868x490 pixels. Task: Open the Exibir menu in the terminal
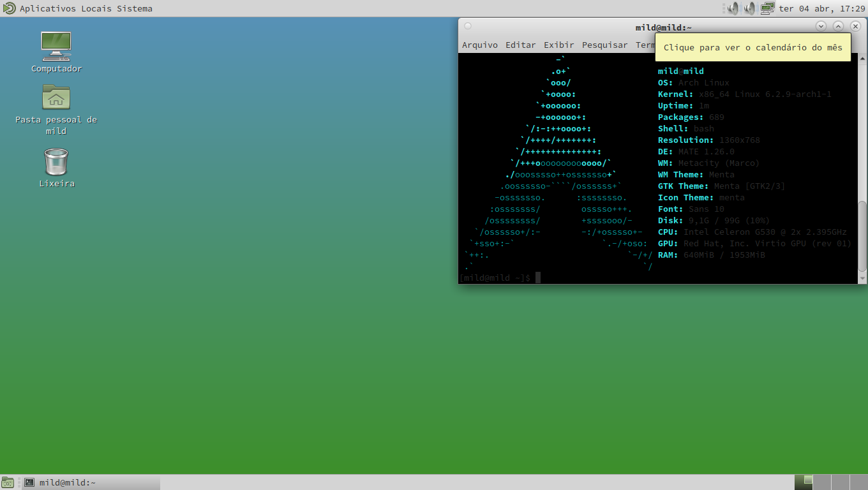click(559, 45)
